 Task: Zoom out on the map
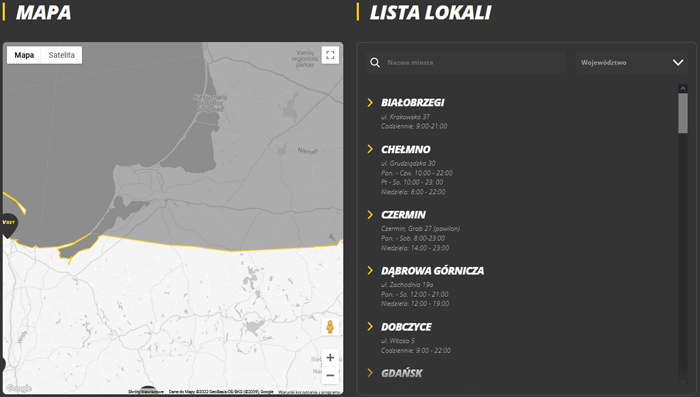pos(330,375)
